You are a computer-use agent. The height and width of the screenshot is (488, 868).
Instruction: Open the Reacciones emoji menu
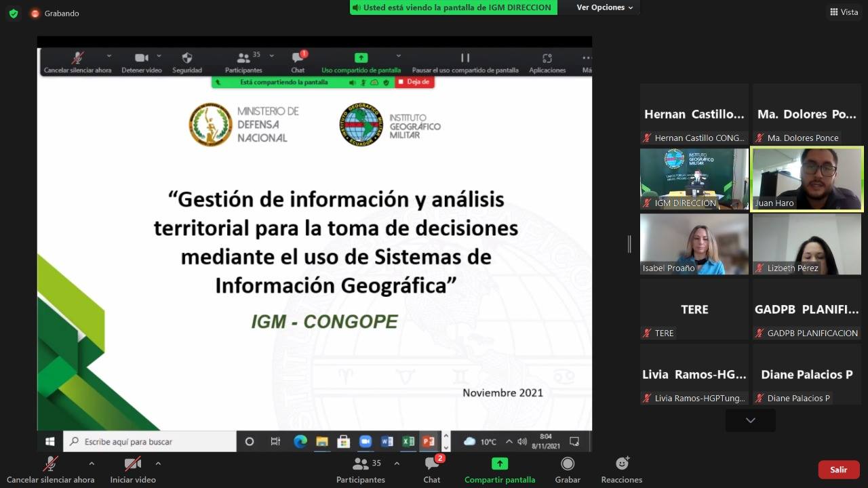click(621, 469)
